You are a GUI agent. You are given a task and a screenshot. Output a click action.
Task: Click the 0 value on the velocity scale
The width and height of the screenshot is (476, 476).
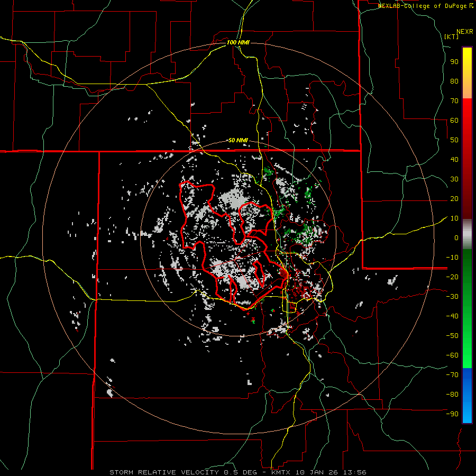tap(455, 237)
